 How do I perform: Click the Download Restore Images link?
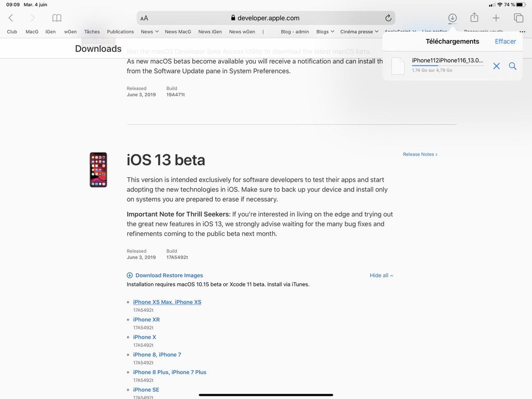[x=169, y=275]
